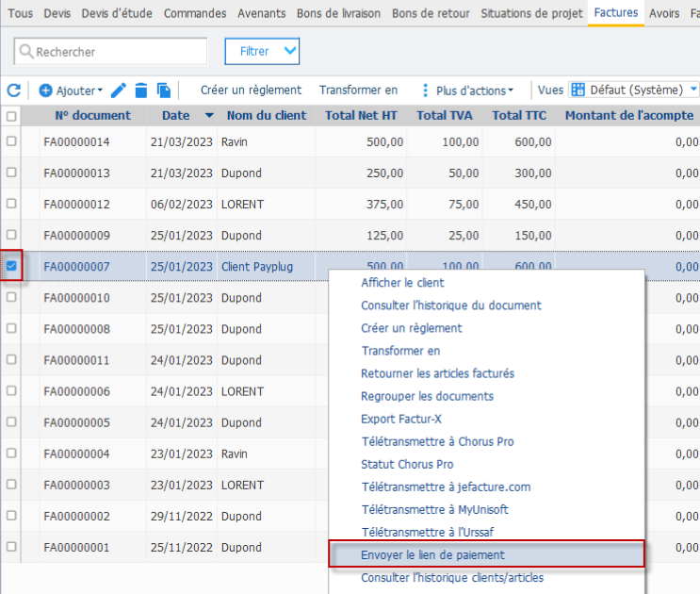Check the box for FA00000005
Screen dimensions: 700x594
click(11, 422)
